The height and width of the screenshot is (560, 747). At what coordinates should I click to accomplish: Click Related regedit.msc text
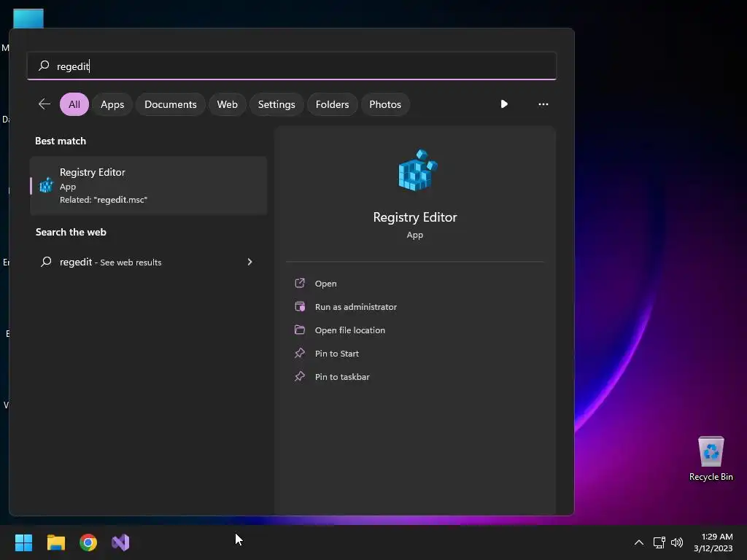[x=104, y=200]
